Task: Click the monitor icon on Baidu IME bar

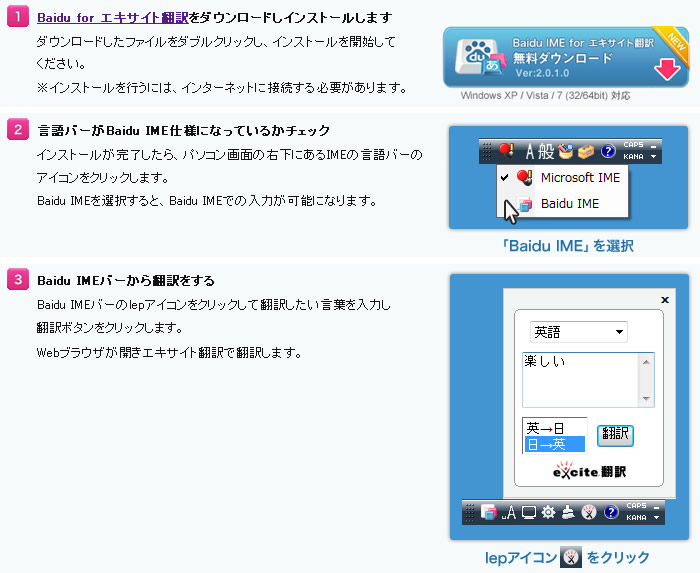Action: pos(529,513)
